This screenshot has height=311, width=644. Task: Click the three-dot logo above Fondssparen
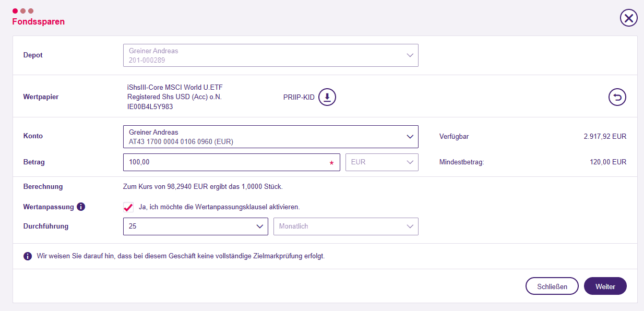click(x=23, y=11)
